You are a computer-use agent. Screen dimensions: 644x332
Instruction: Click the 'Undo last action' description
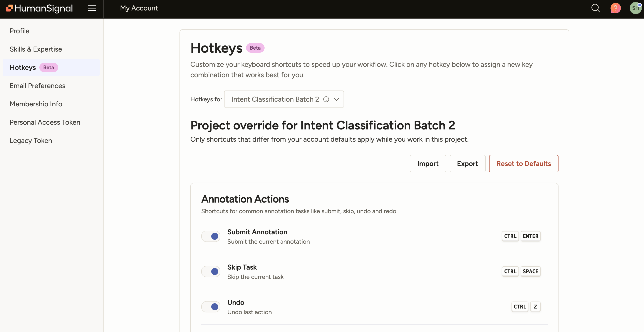point(249,312)
